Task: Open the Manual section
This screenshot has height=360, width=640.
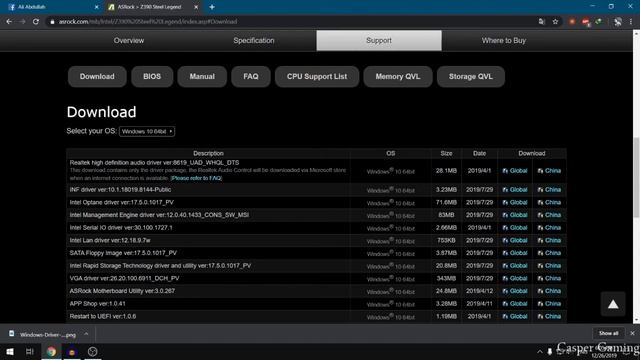Action: click(x=202, y=76)
